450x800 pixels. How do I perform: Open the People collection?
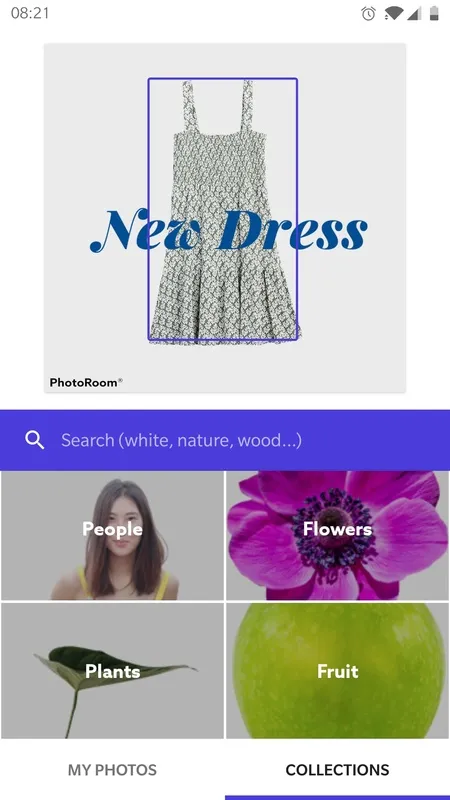(x=112, y=535)
